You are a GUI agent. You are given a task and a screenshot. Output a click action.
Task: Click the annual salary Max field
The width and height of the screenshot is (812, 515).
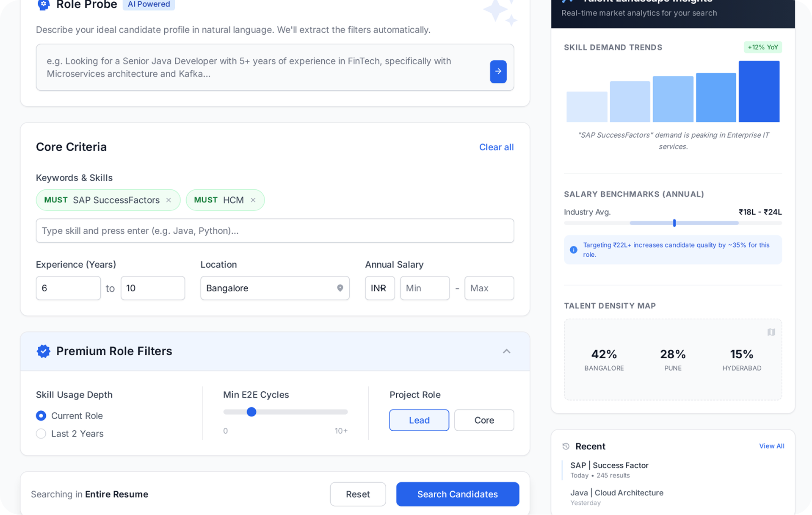tap(489, 288)
